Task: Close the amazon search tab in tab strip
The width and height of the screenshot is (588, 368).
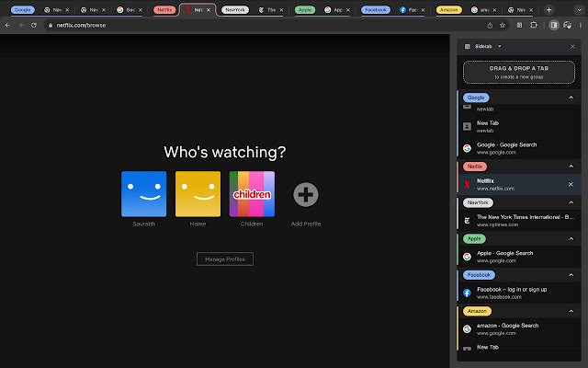Action: (x=494, y=10)
